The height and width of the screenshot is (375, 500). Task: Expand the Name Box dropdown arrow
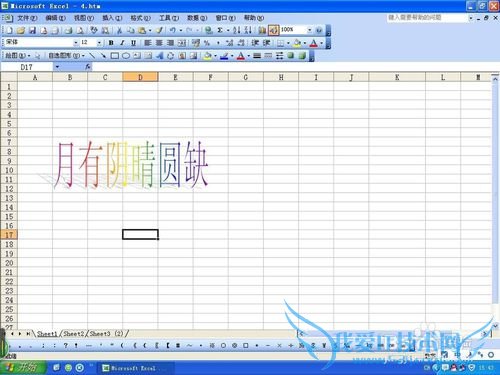pyautogui.click(x=57, y=67)
